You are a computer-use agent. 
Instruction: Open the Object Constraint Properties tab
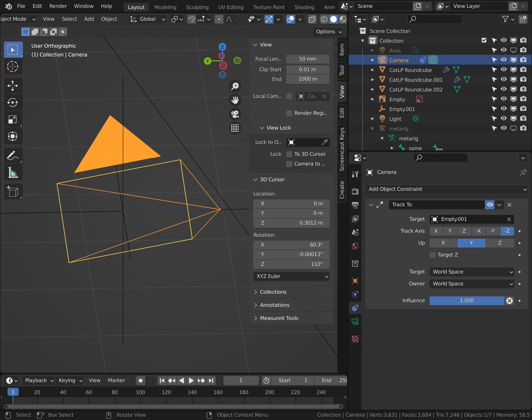355,308
